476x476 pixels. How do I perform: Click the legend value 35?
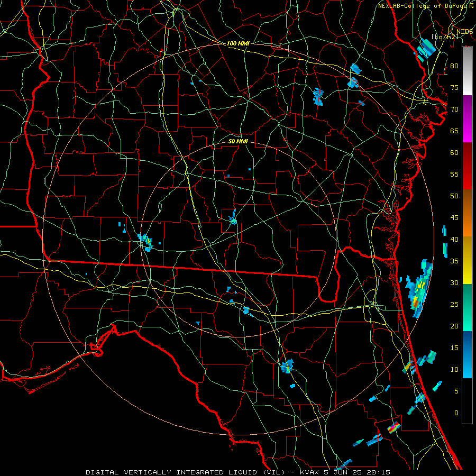coord(454,261)
